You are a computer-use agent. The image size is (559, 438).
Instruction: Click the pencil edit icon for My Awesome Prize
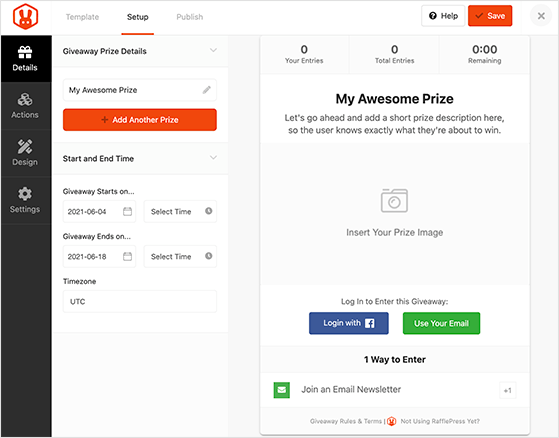(206, 90)
